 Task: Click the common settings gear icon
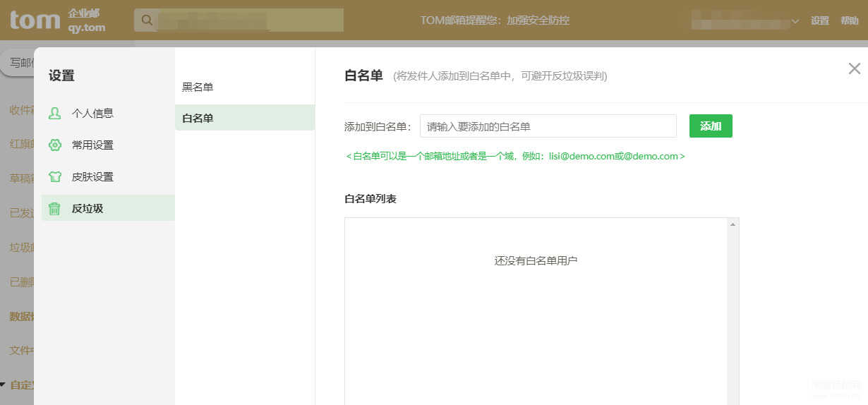tap(54, 145)
